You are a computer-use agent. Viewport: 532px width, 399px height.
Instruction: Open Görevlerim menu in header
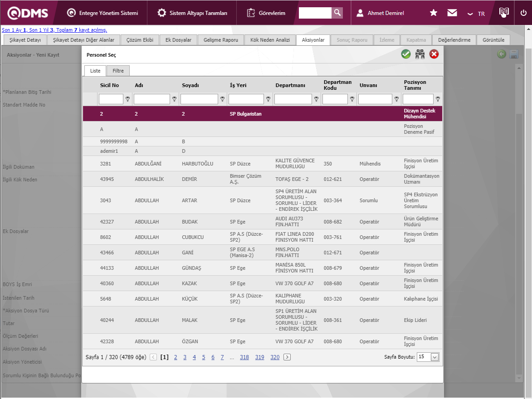tap(266, 13)
